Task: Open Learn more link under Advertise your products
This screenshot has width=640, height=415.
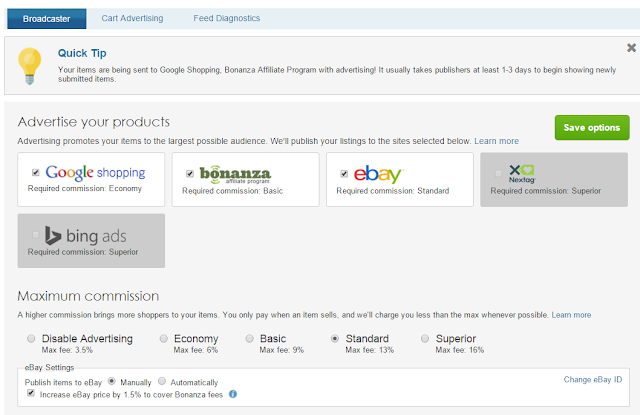Action: click(496, 141)
